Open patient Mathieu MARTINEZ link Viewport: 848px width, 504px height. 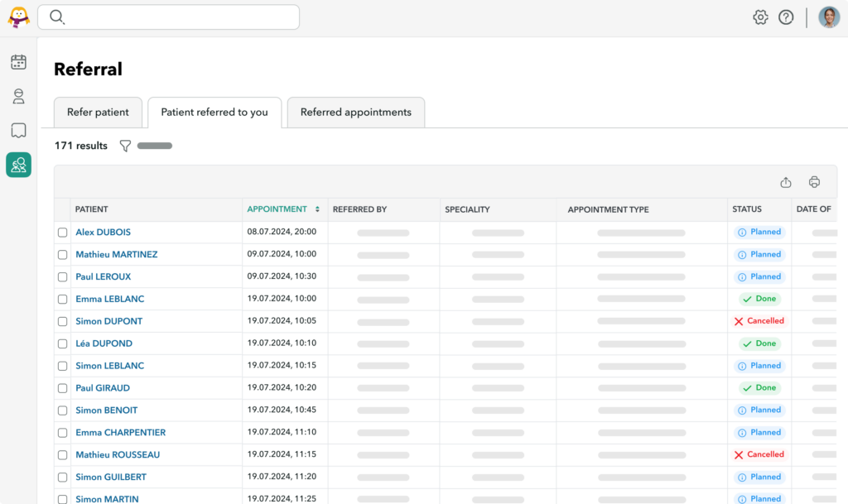tap(116, 254)
